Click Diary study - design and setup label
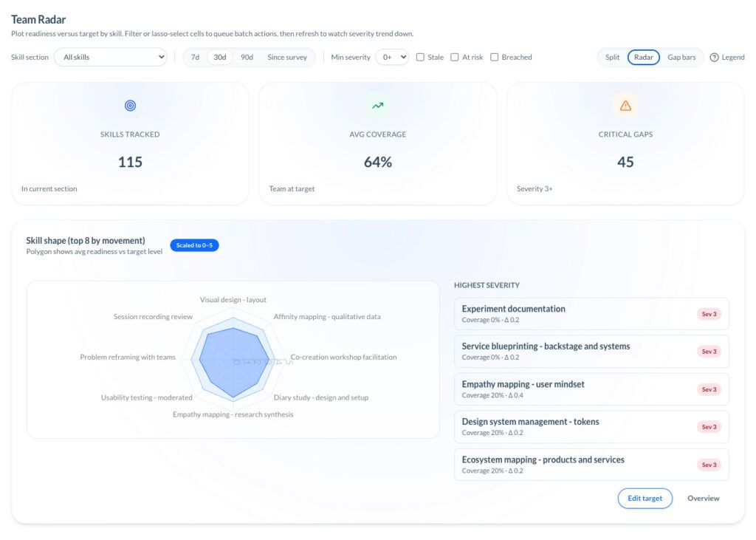Image resolution: width=756 pixels, height=540 pixels. click(x=320, y=397)
